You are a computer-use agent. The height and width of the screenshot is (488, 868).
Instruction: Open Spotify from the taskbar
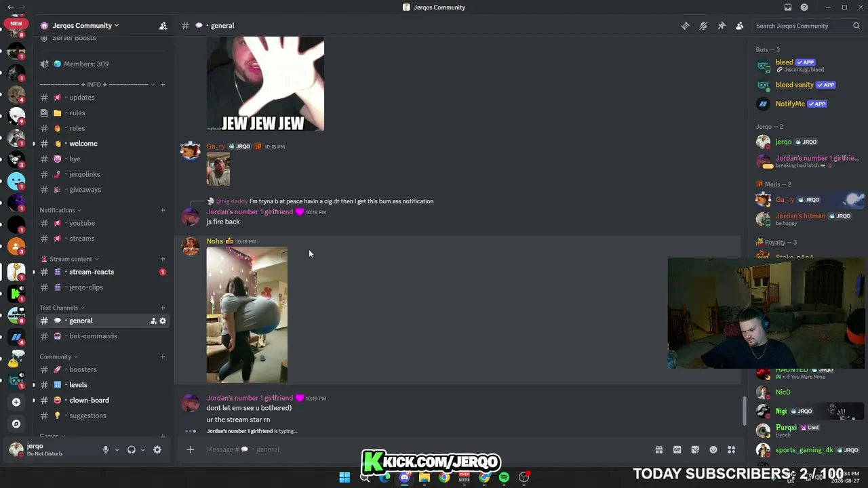click(504, 477)
